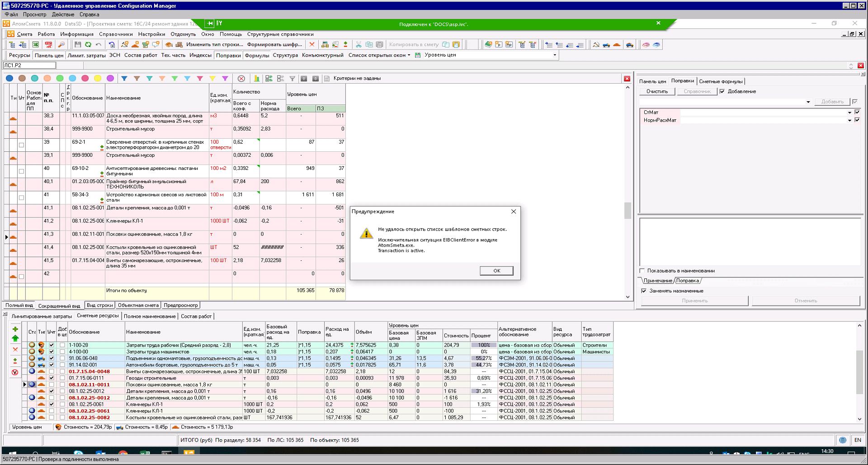Switch to the Объектная смета tab
This screenshot has height=465, width=868.
pyautogui.click(x=138, y=305)
